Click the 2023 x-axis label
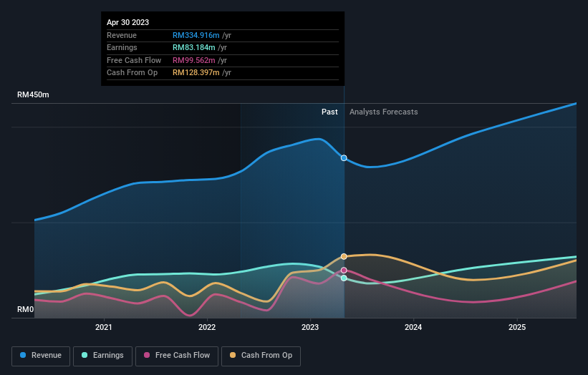Viewport: 588px width, 375px height. point(310,328)
